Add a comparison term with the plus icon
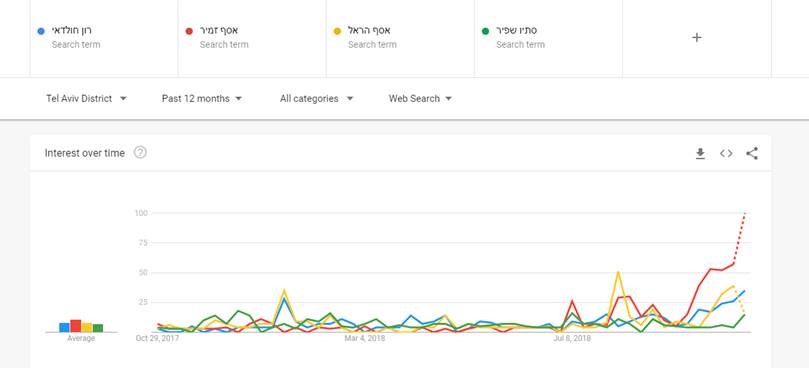Image resolution: width=809 pixels, height=368 pixels. [x=697, y=37]
